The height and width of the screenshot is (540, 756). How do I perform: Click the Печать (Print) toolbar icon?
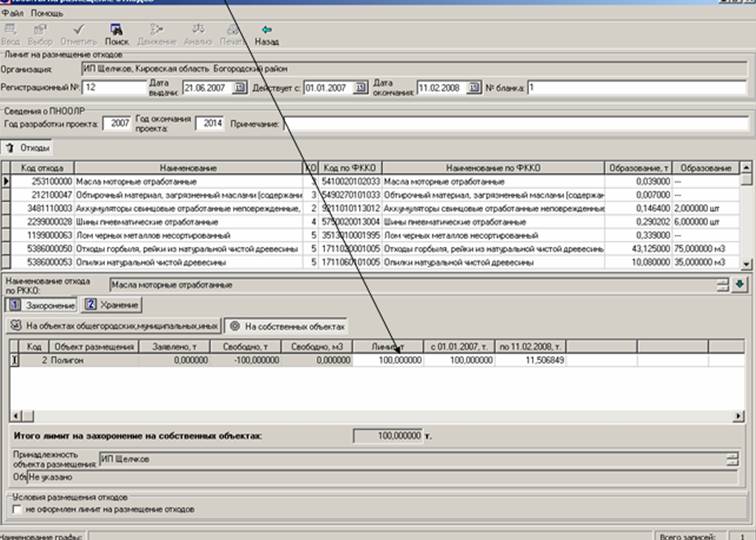231,31
